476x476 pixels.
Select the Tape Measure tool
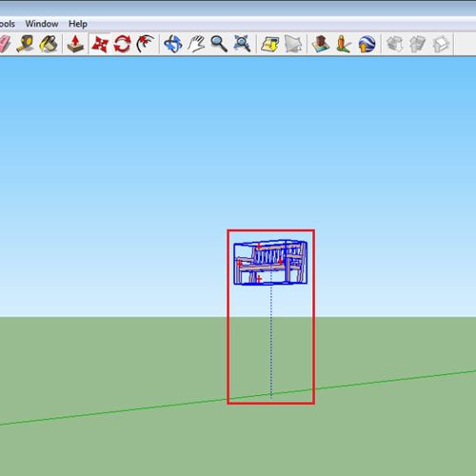[x=26, y=44]
